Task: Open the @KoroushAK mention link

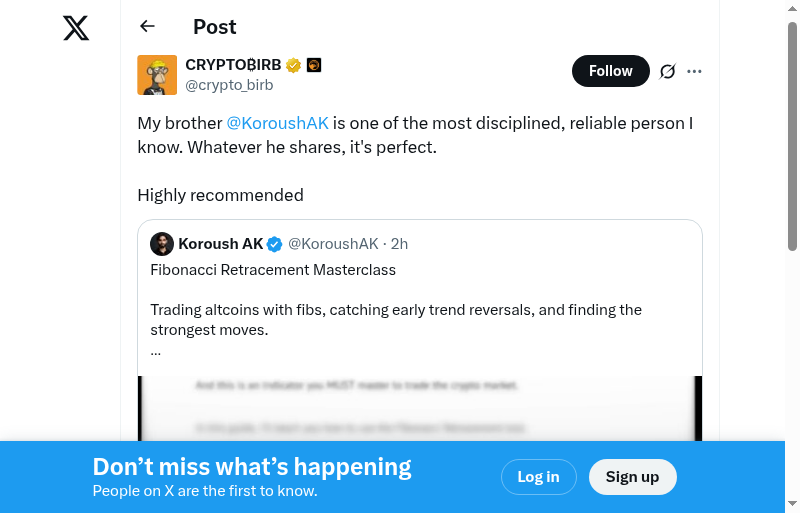Action: (277, 124)
